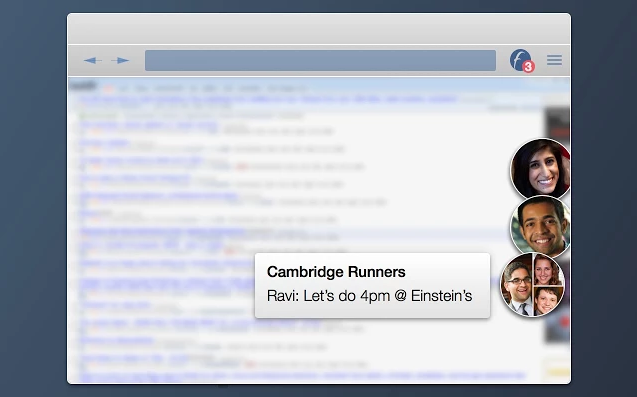Open the browser hamburger menu
The width and height of the screenshot is (637, 397).
pyautogui.click(x=554, y=60)
